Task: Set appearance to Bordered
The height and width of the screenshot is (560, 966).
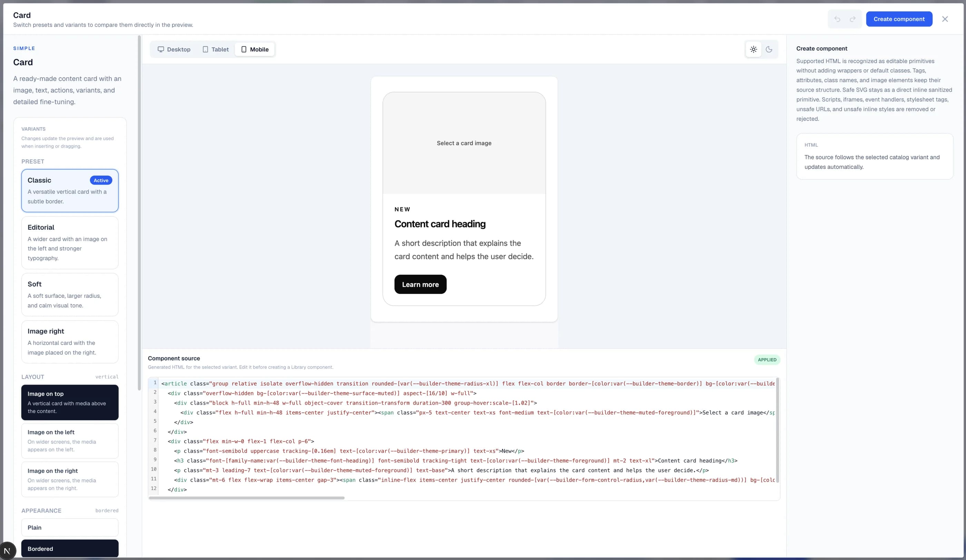Action: [70, 549]
